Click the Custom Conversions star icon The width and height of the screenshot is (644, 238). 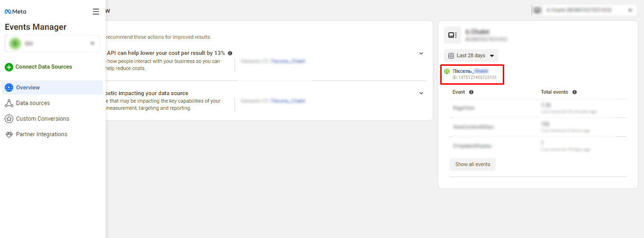[x=9, y=119]
